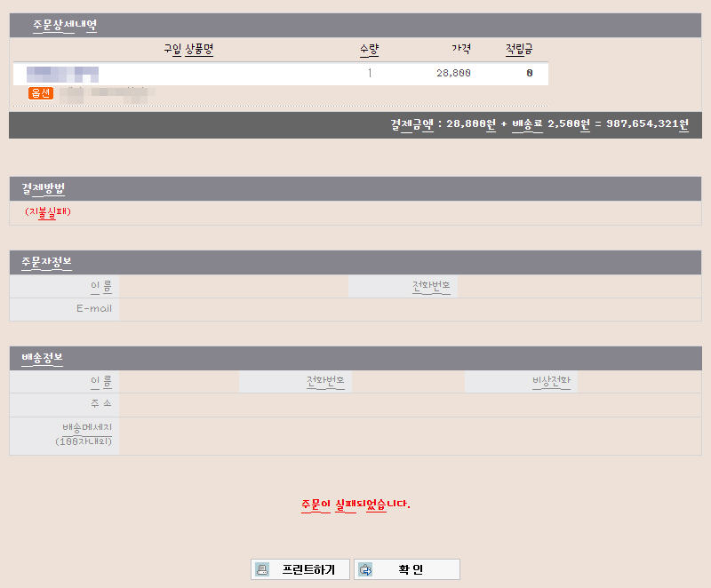
Task: Click the 가격 column header
Action: (460, 49)
